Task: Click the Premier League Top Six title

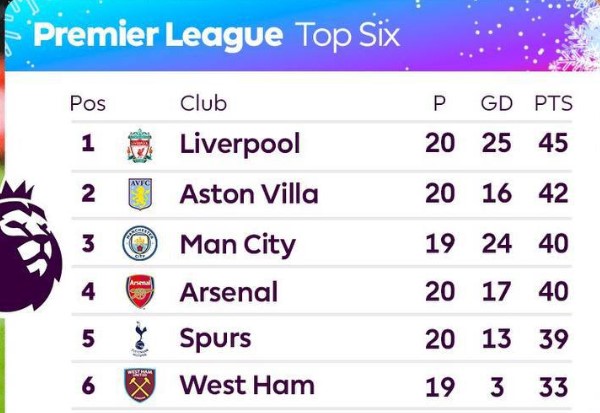Action: [x=216, y=36]
